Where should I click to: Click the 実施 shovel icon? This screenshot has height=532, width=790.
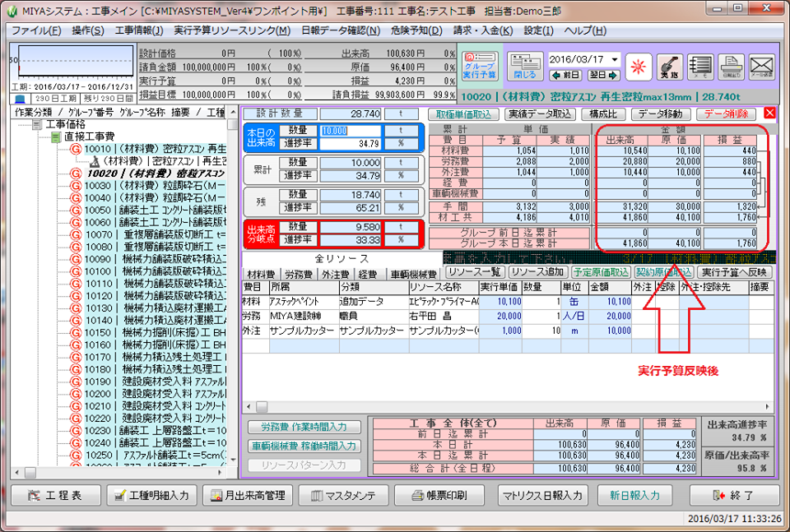point(670,66)
